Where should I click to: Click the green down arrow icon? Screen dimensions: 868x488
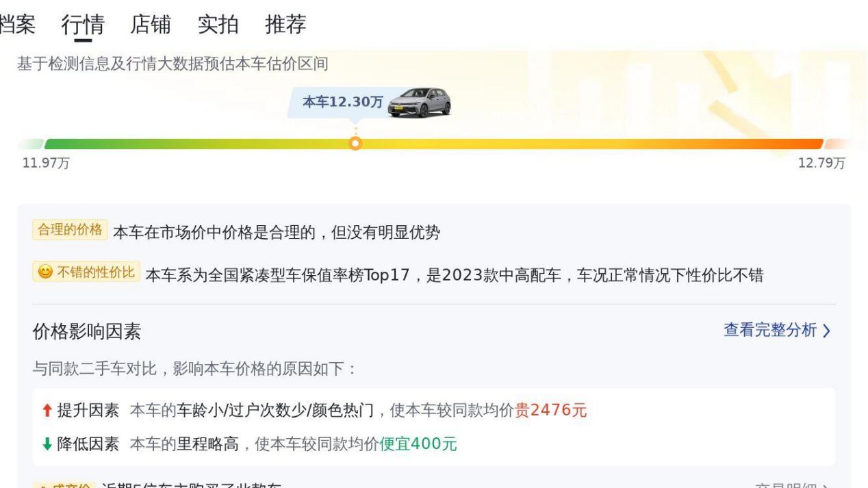pos(46,444)
